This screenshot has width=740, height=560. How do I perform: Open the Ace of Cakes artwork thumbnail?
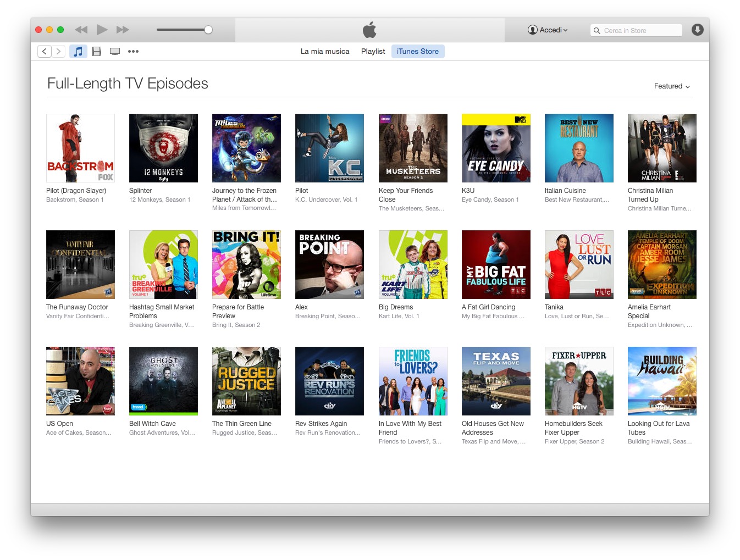[x=80, y=381]
